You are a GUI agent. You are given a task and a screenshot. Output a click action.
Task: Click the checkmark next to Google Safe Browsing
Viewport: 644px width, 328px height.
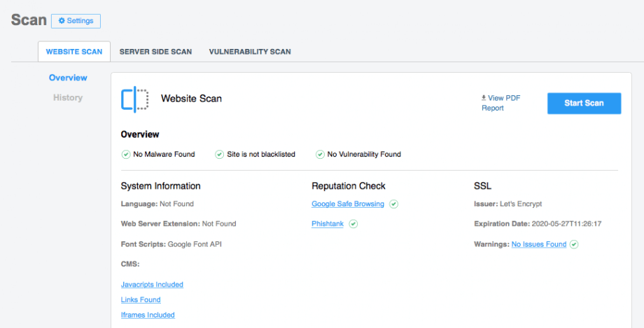point(393,204)
